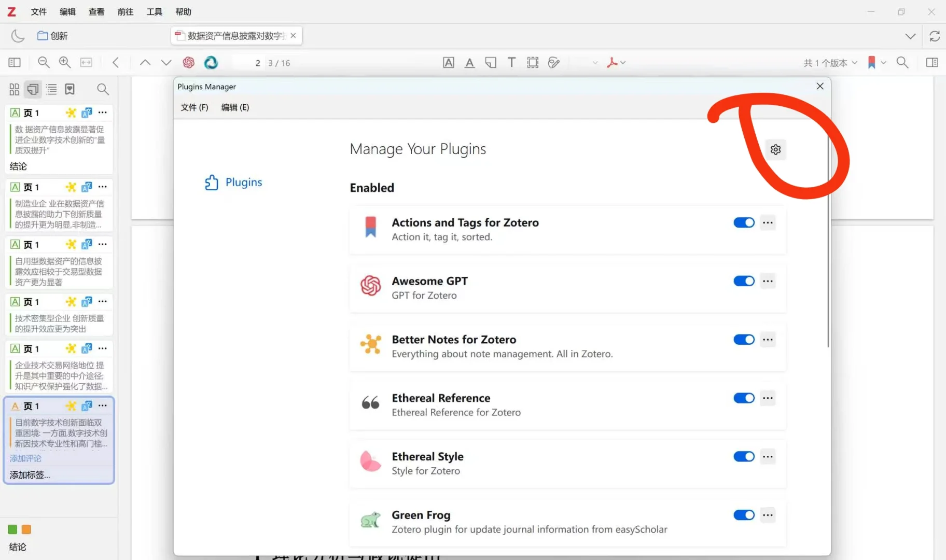Open more options for Awesome GPT
This screenshot has width=946, height=560.
click(x=768, y=281)
